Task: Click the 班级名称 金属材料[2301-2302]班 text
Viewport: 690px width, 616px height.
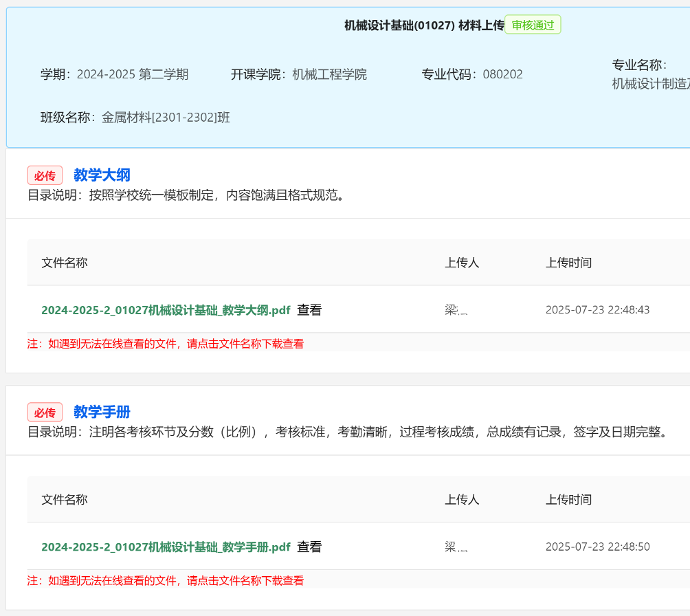Action: (x=135, y=118)
